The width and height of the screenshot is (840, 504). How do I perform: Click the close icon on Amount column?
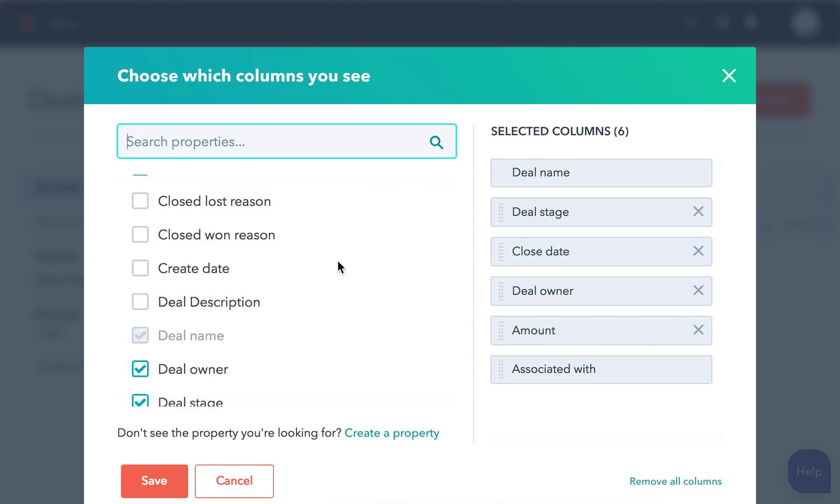[x=697, y=330]
